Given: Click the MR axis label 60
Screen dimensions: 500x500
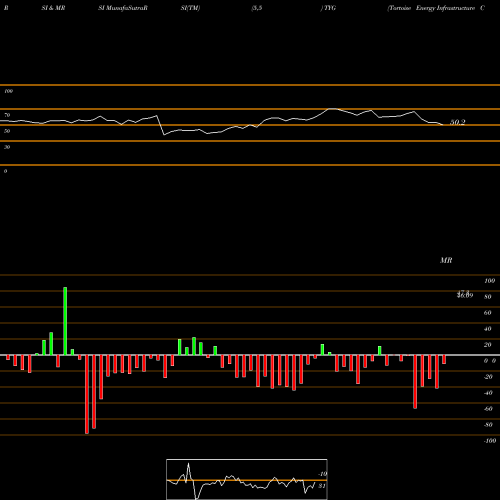Looking at the screenshot, I should pyautogui.click(x=488, y=313).
